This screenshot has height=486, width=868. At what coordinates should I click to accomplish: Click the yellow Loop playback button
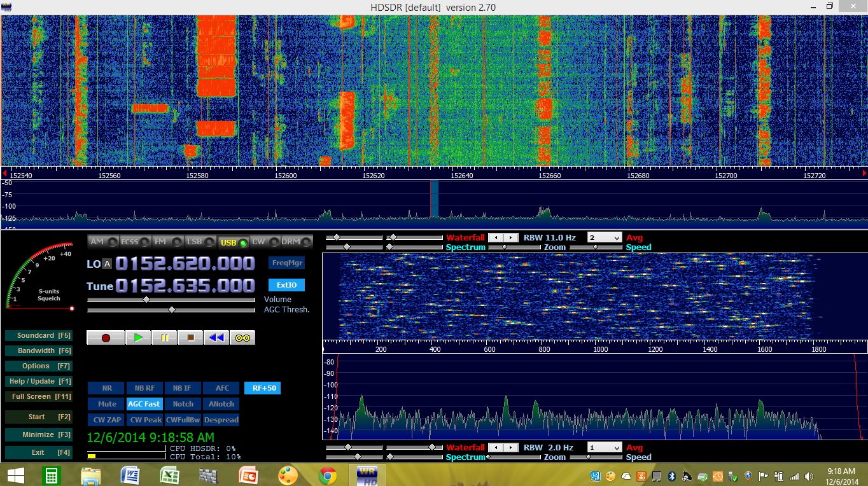242,338
